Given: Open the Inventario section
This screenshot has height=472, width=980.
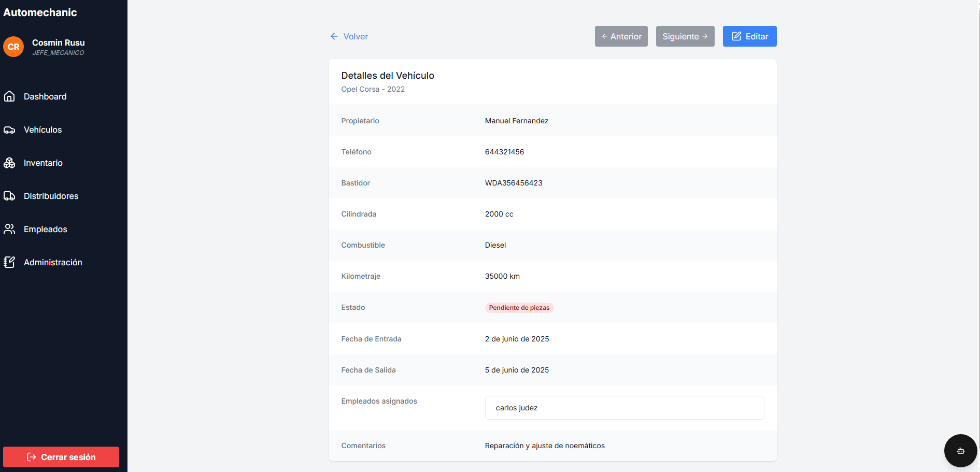Looking at the screenshot, I should [43, 163].
